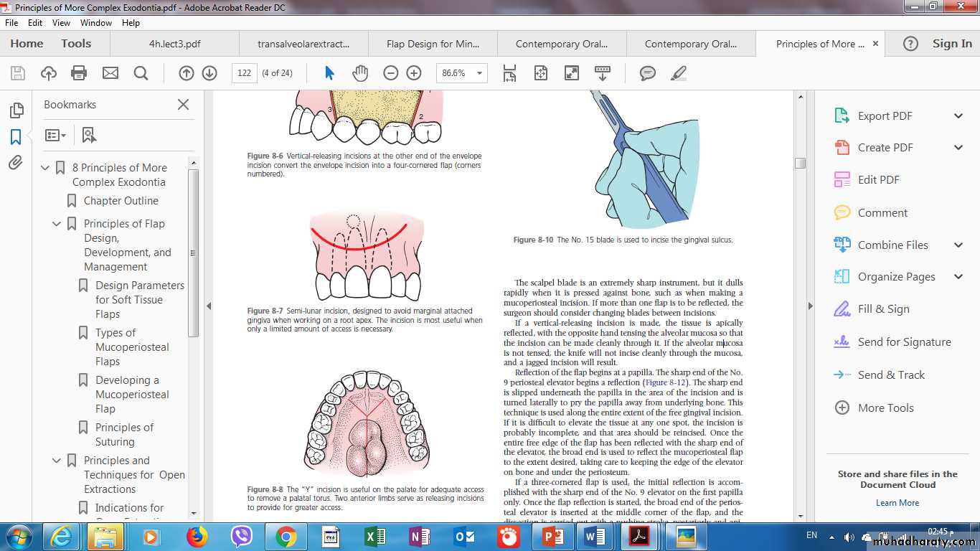This screenshot has width=980, height=551.
Task: Click the page number input field
Action: 245,73
